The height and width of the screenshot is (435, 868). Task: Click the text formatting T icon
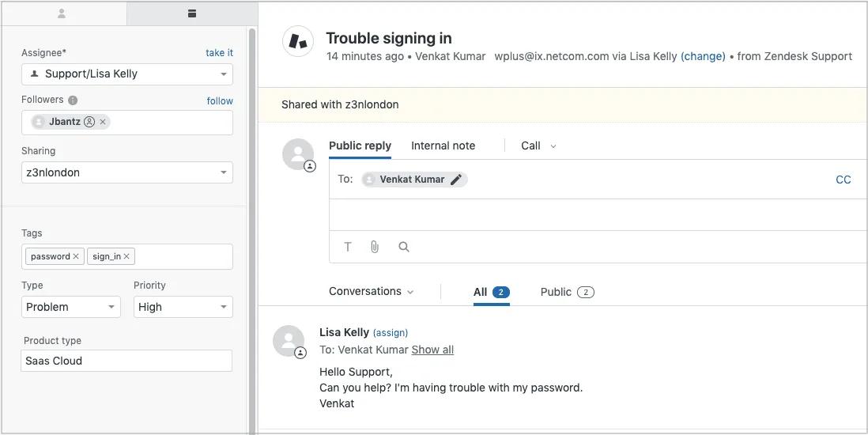(x=348, y=247)
